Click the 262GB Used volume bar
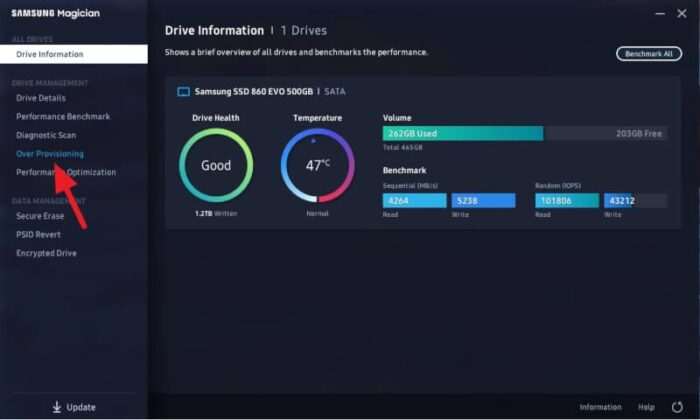 click(463, 133)
